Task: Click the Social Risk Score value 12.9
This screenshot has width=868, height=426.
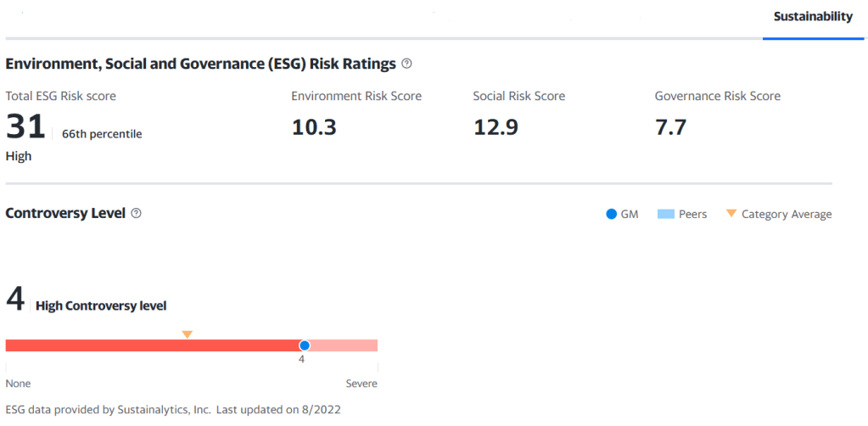Action: tap(496, 127)
